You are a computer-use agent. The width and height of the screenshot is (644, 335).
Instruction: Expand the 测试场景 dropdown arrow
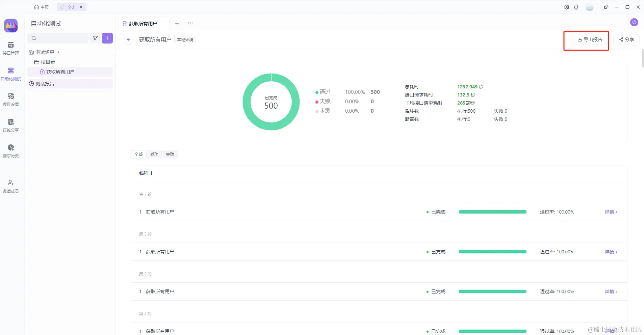point(58,52)
